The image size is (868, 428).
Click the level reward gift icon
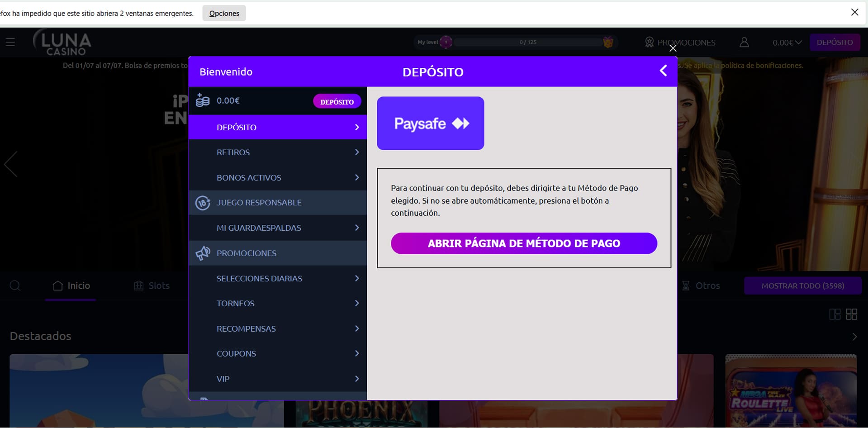pyautogui.click(x=608, y=42)
